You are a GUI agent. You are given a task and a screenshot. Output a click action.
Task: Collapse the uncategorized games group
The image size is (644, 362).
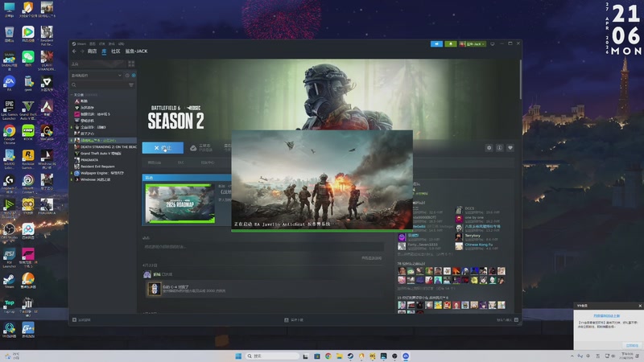[72, 95]
